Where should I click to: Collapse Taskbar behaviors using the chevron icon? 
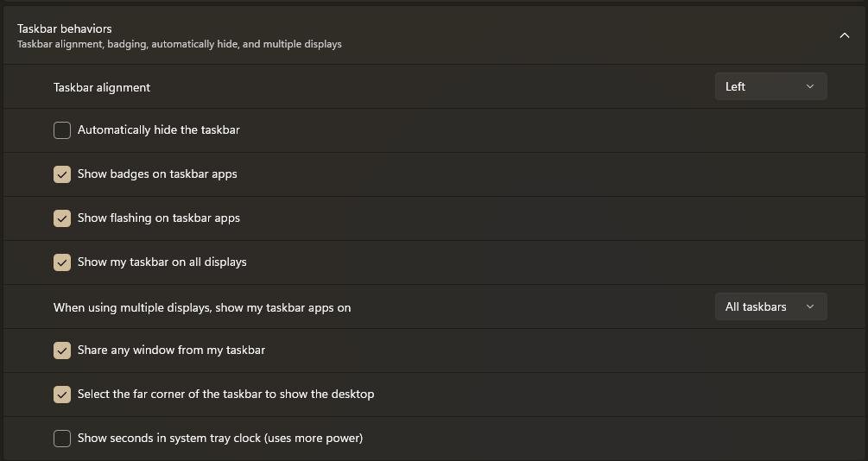[x=844, y=35]
